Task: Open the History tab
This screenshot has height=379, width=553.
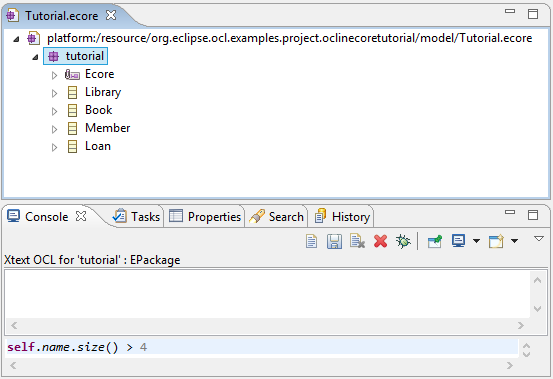Action: pyautogui.click(x=342, y=216)
